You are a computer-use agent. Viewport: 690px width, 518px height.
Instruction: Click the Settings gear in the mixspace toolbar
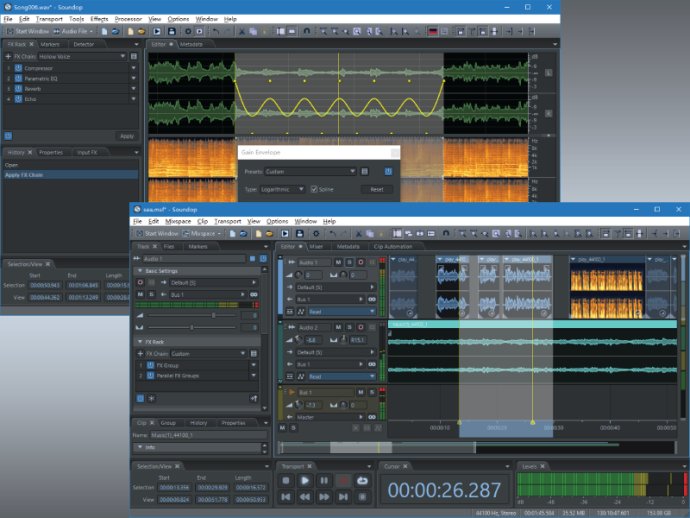point(316,234)
